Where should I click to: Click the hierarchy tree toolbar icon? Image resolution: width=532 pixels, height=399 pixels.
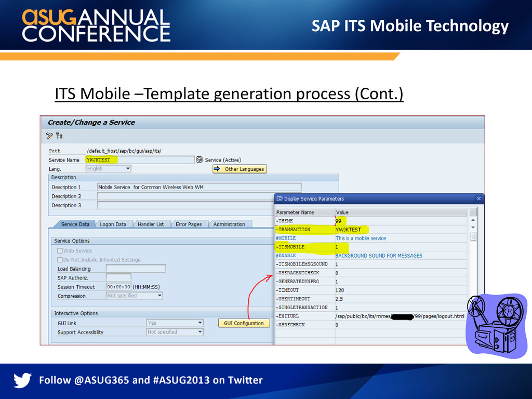coord(59,136)
